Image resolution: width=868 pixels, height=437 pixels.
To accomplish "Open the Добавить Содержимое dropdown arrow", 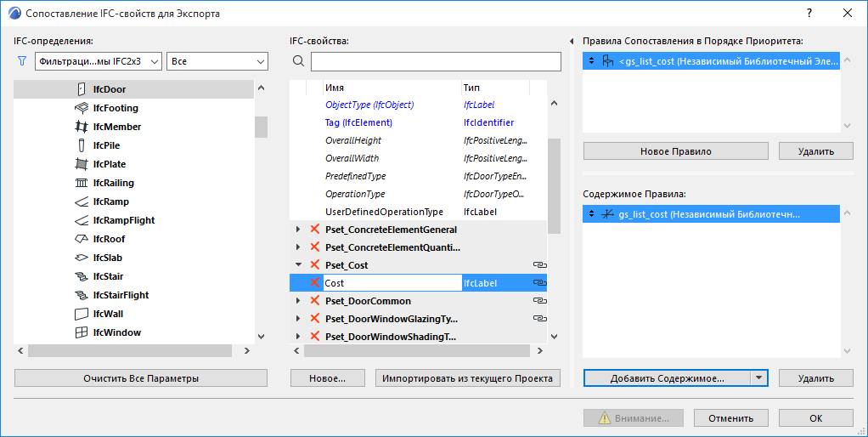I will (x=759, y=378).
